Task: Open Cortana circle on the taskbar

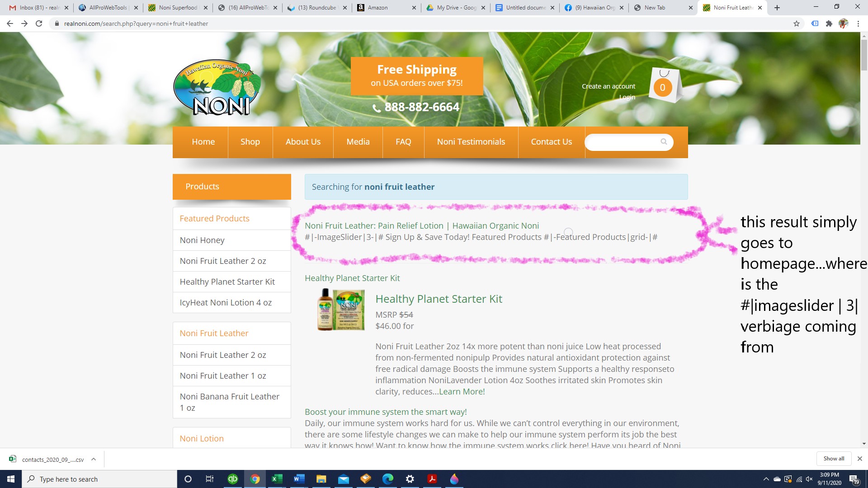Action: point(188,479)
